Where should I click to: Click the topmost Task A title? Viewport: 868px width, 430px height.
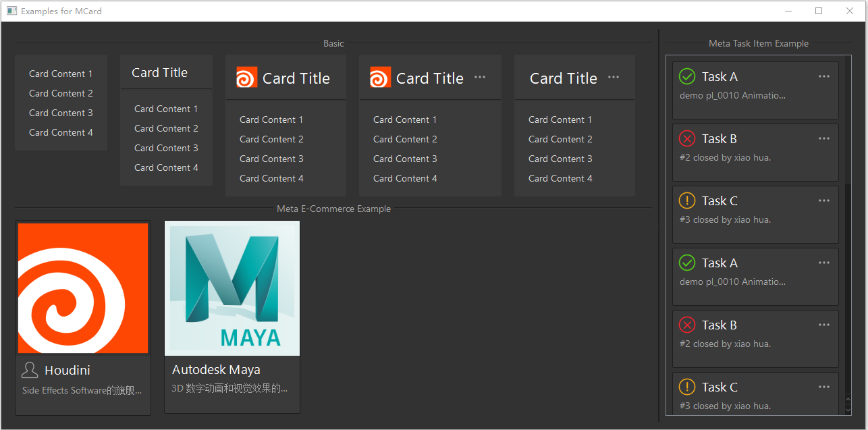[x=720, y=77]
